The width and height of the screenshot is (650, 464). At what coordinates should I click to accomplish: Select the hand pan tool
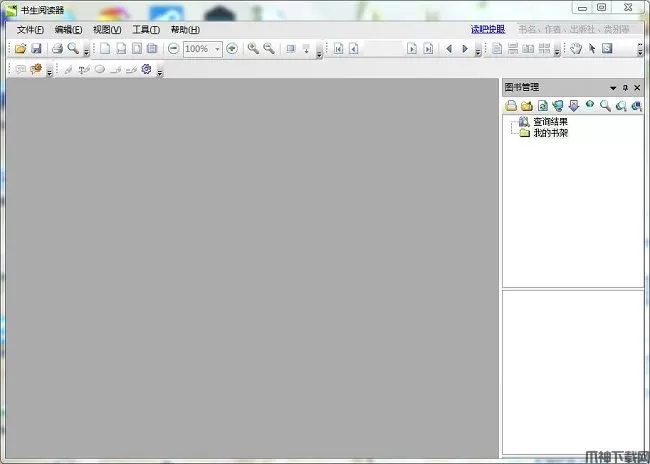tap(576, 49)
